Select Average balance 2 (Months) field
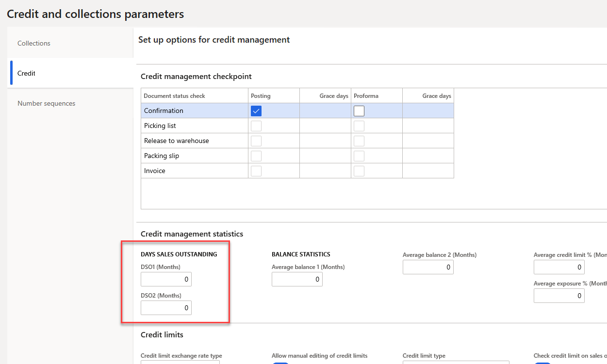The image size is (607, 364). pyautogui.click(x=428, y=267)
